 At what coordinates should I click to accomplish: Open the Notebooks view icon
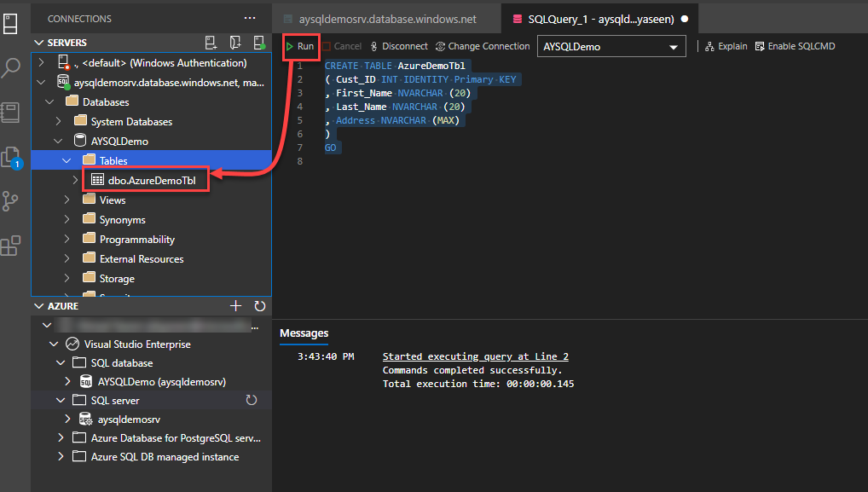tap(11, 113)
